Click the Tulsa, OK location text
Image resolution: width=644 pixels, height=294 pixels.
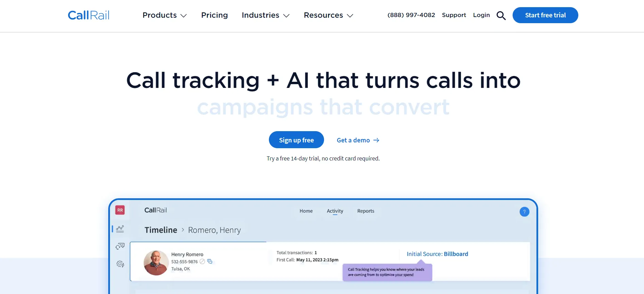(180, 269)
